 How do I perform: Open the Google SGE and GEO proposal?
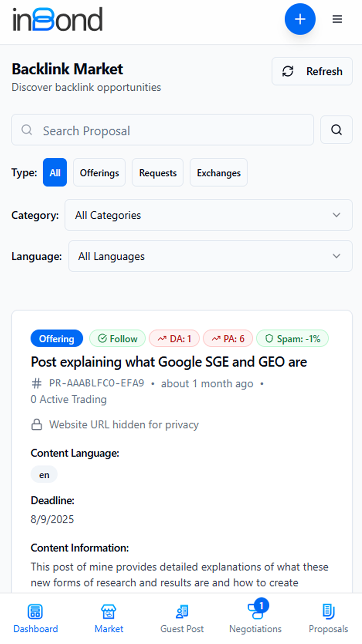click(x=169, y=362)
